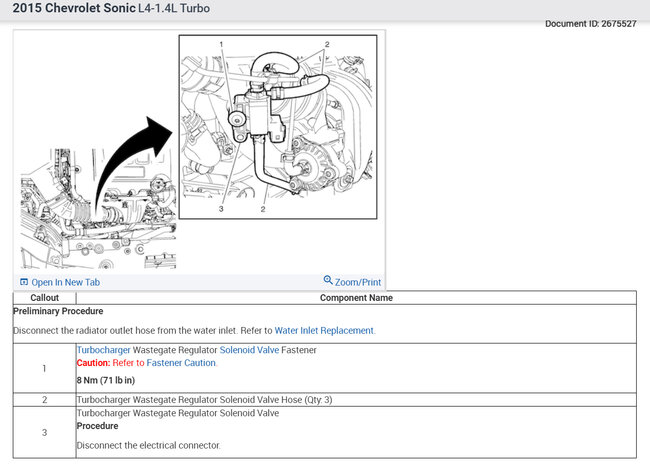This screenshot has height=466, width=650.
Task: Click the 'L4-1.4L Turbo' engine text
Action: 174,8
